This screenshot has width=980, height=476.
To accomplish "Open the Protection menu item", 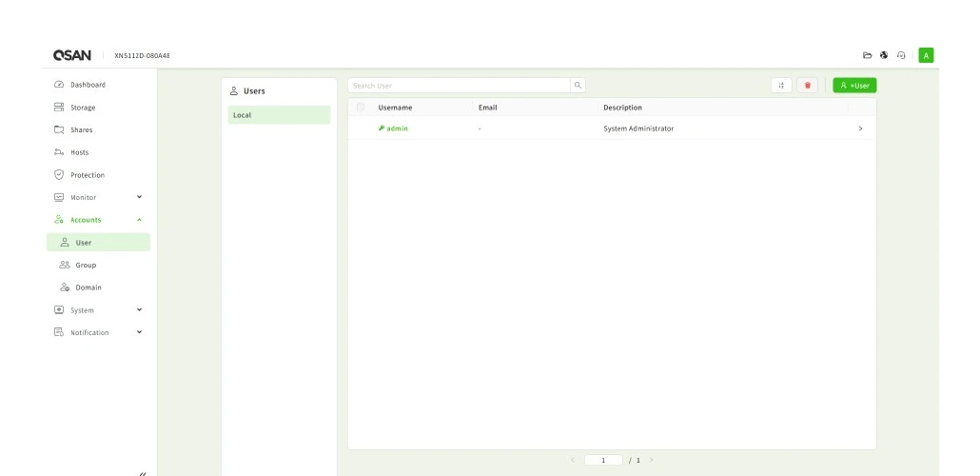I will click(98, 174).
